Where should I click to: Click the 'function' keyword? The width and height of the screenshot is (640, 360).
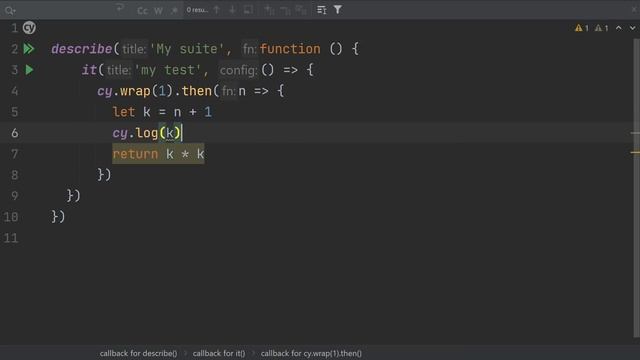(x=290, y=49)
